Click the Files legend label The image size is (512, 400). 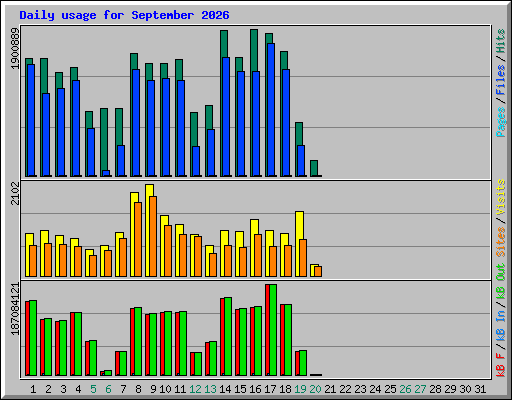click(x=501, y=80)
